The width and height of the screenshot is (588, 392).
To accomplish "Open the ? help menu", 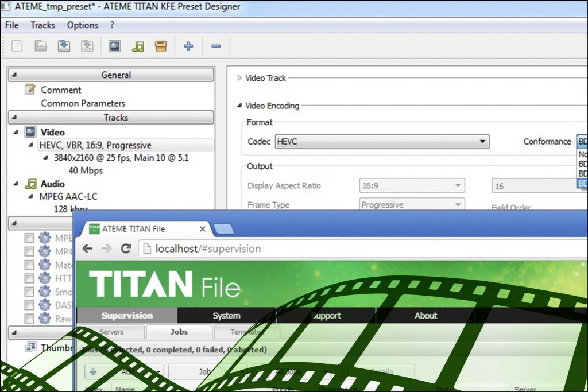I will pos(112,25).
